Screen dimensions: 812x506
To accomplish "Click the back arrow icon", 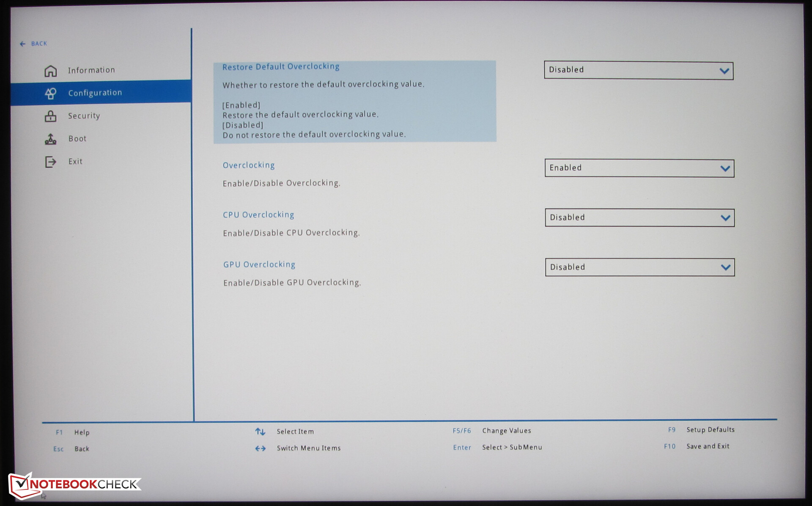I will [x=22, y=44].
